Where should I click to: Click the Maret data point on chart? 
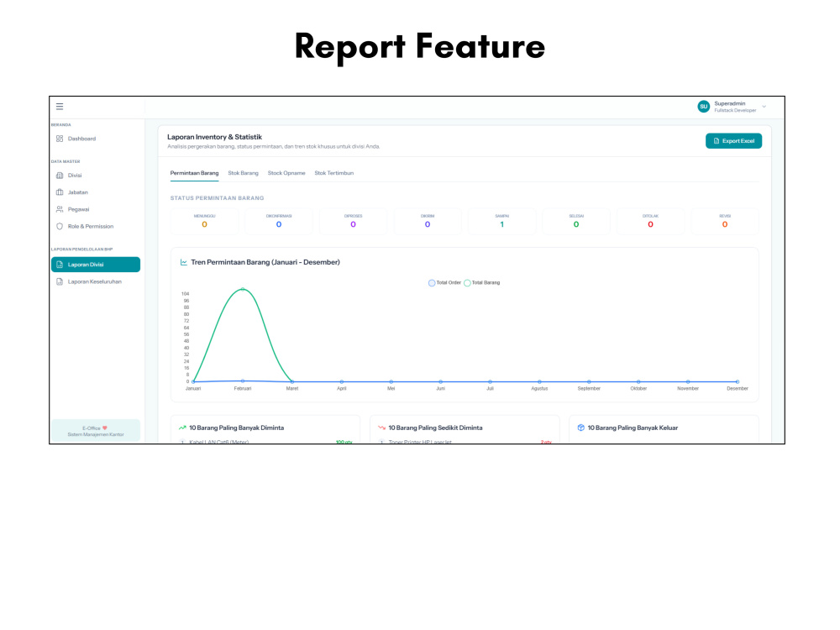[x=292, y=382]
